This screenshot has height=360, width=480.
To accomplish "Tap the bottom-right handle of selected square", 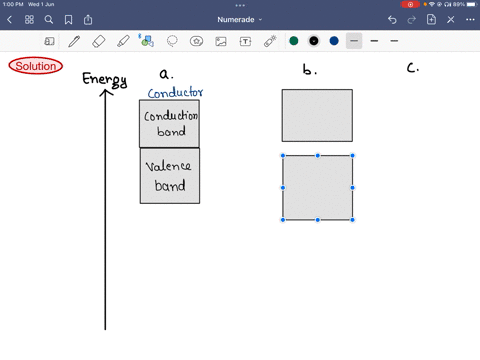I will pos(352,220).
